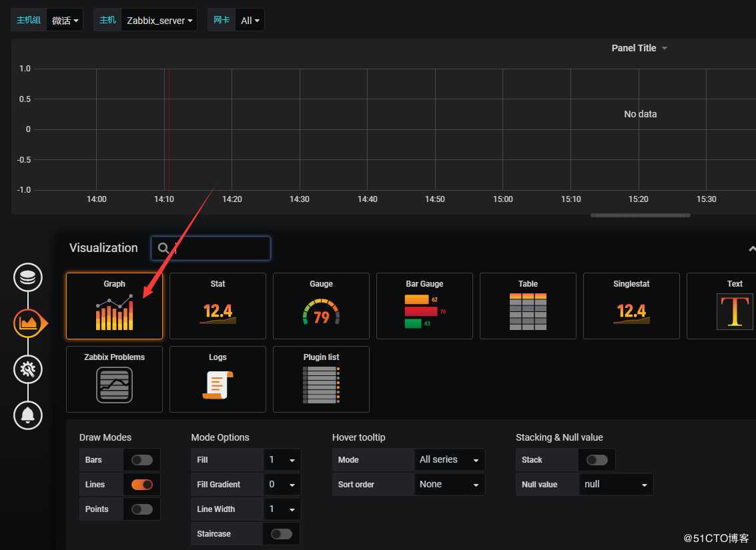
Task: Click the 14:00 time axis label
Action: click(x=97, y=199)
